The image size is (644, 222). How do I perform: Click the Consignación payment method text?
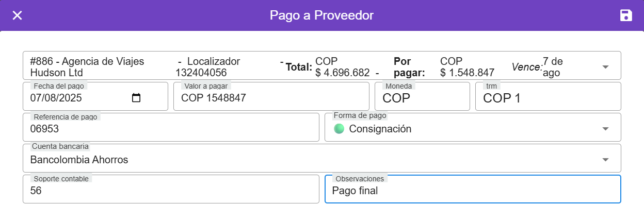tap(380, 129)
